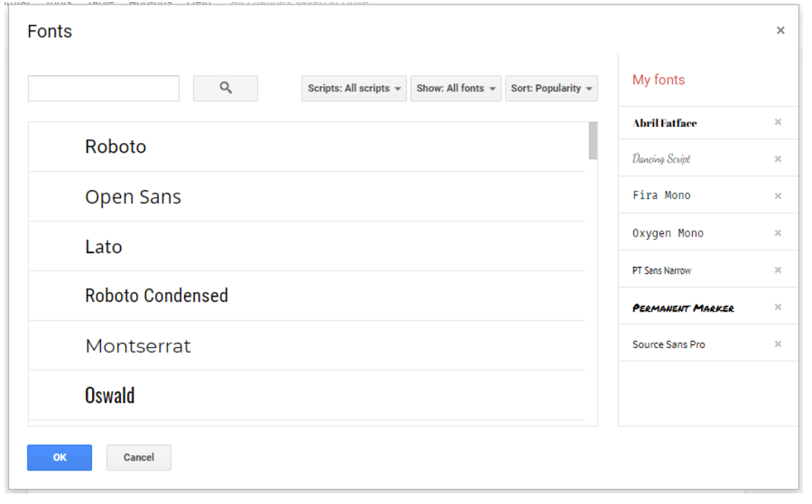Screen dimensions: 812x504
Task: Close the Fonts dialog
Action: coord(780,30)
